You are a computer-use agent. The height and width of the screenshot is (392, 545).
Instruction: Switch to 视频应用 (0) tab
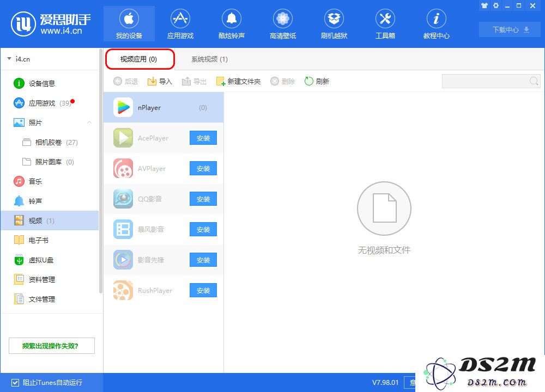(140, 59)
